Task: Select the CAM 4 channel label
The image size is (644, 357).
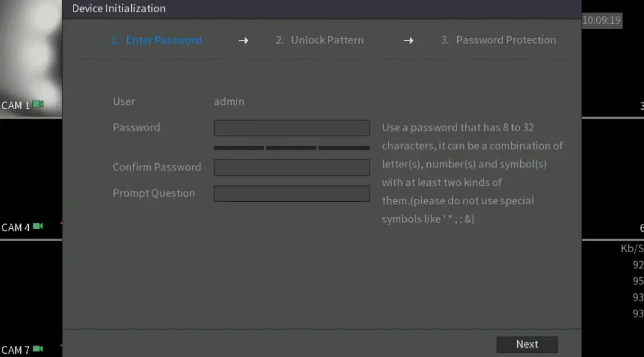Action: tap(15, 228)
